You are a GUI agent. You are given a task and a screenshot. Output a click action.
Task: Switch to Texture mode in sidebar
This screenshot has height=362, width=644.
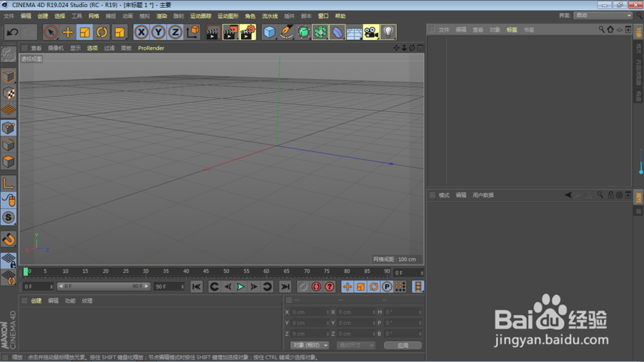8,93
